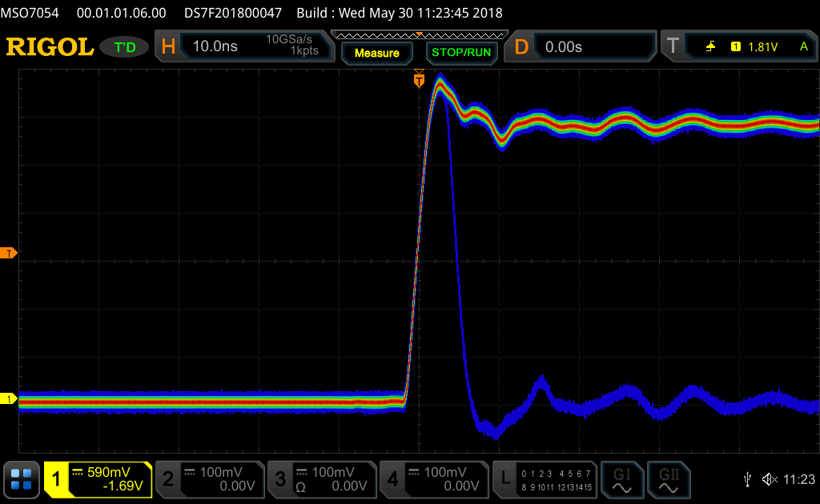The image size is (820, 504).
Task: Open the main menu grid icon
Action: point(21,479)
